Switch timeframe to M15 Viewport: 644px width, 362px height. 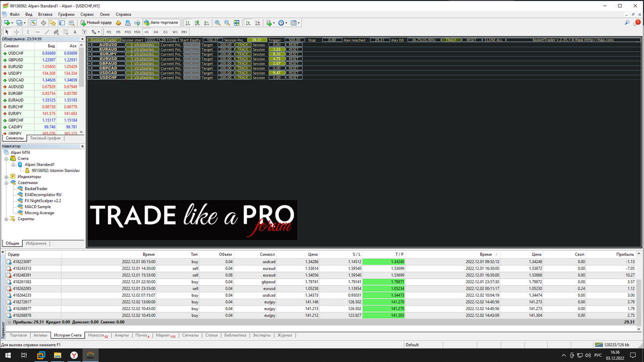pyautogui.click(x=128, y=32)
